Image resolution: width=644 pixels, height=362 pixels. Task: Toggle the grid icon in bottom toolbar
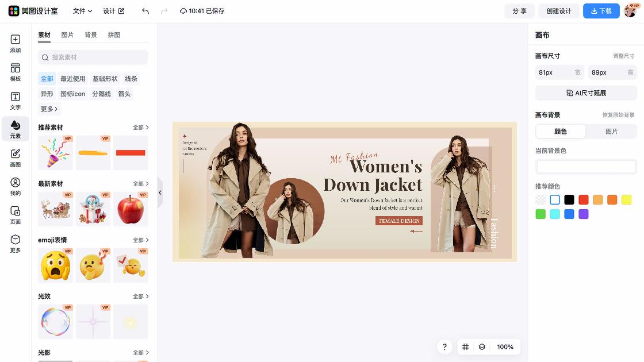tap(466, 347)
